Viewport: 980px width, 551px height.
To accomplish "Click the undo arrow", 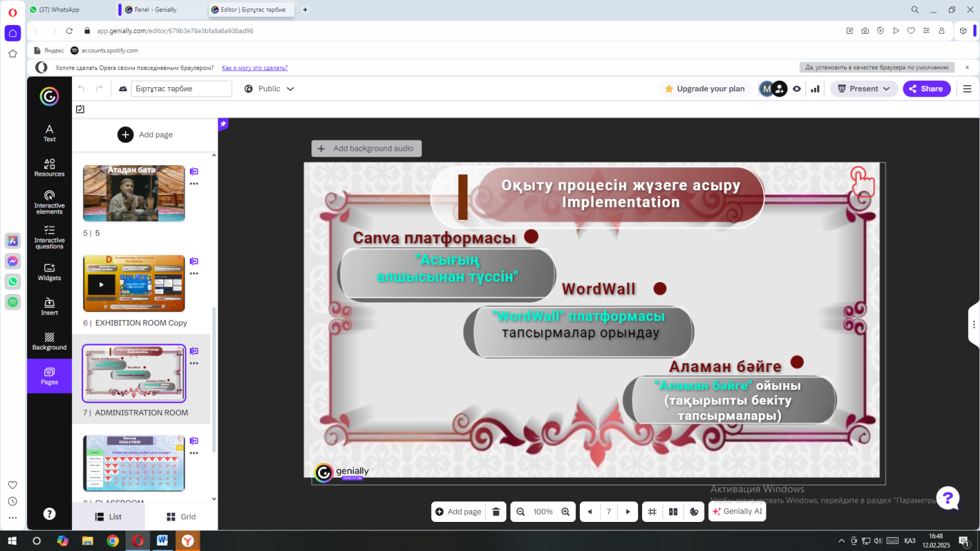I will click(81, 89).
